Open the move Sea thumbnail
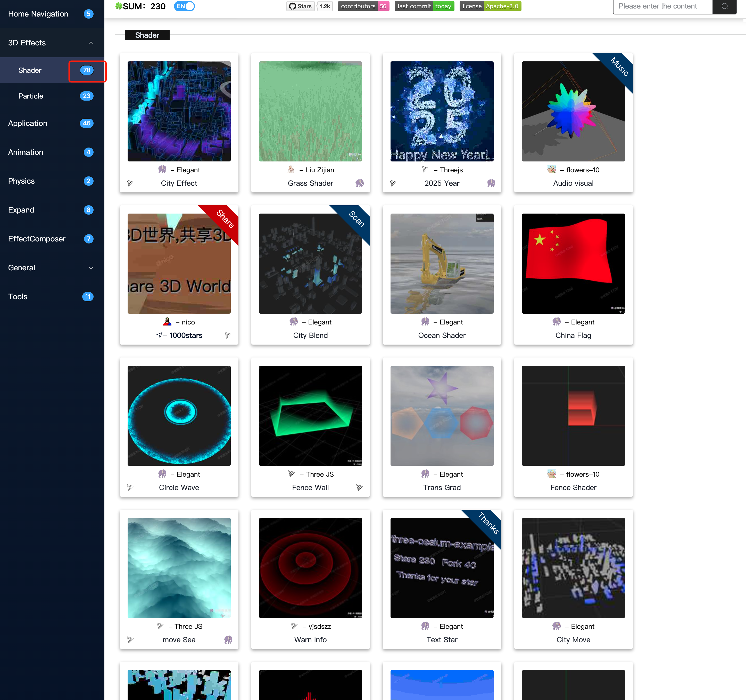Viewport: 746px width, 700px height. coord(179,568)
